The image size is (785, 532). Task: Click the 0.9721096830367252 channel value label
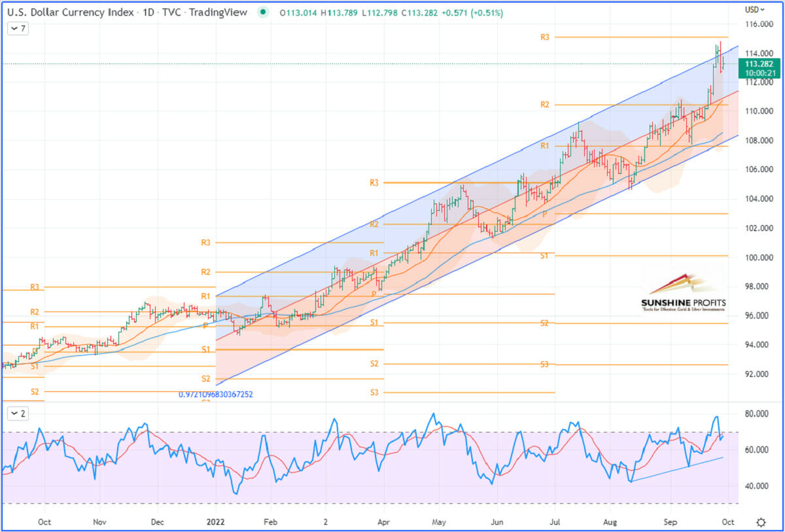(215, 395)
